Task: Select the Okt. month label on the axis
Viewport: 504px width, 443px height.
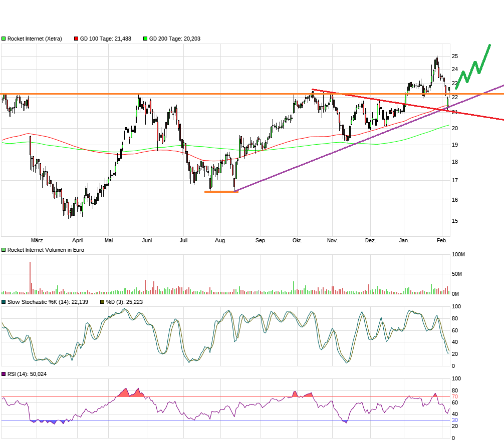Action: point(297,240)
